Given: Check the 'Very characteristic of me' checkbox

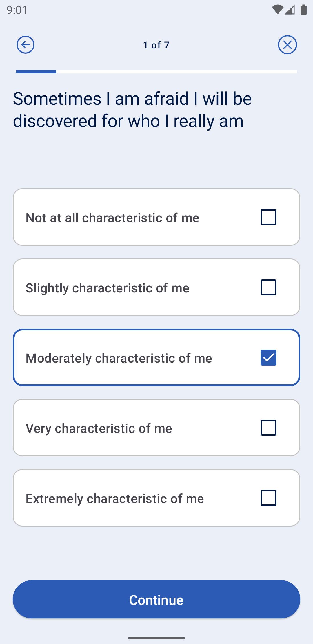Looking at the screenshot, I should click(268, 428).
